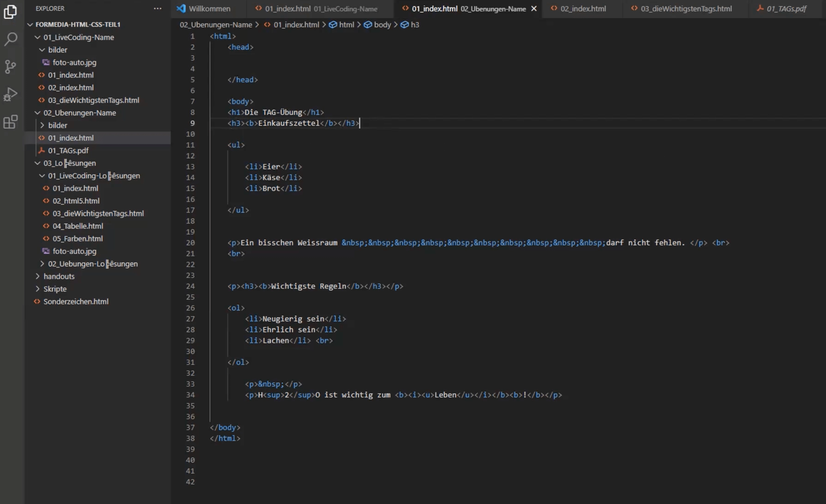
Task: Open 04_Tabelle.html from the explorer
Action: coord(78,226)
